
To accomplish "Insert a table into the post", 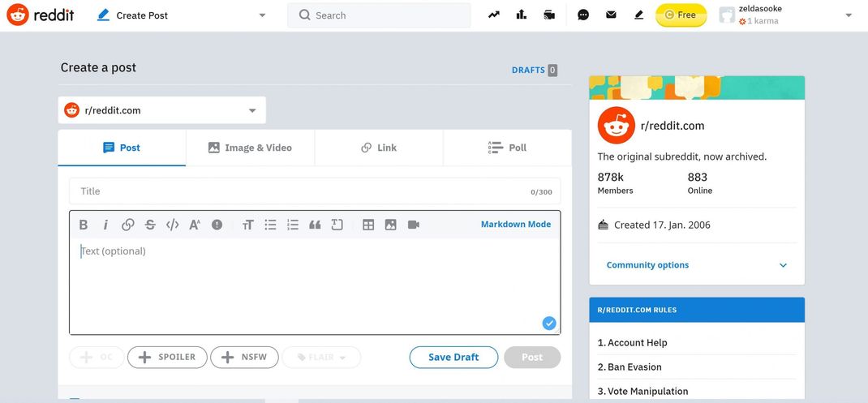I will point(368,224).
